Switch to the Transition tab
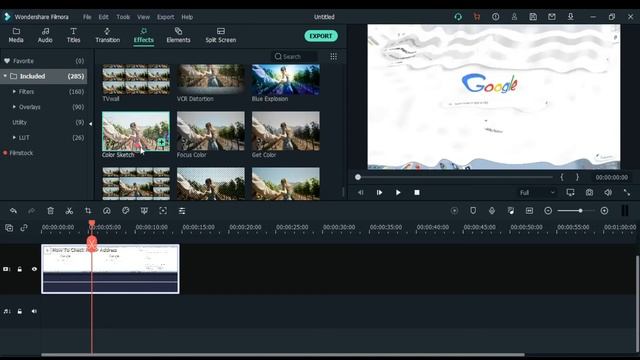This screenshot has height=360, width=640. tap(107, 36)
